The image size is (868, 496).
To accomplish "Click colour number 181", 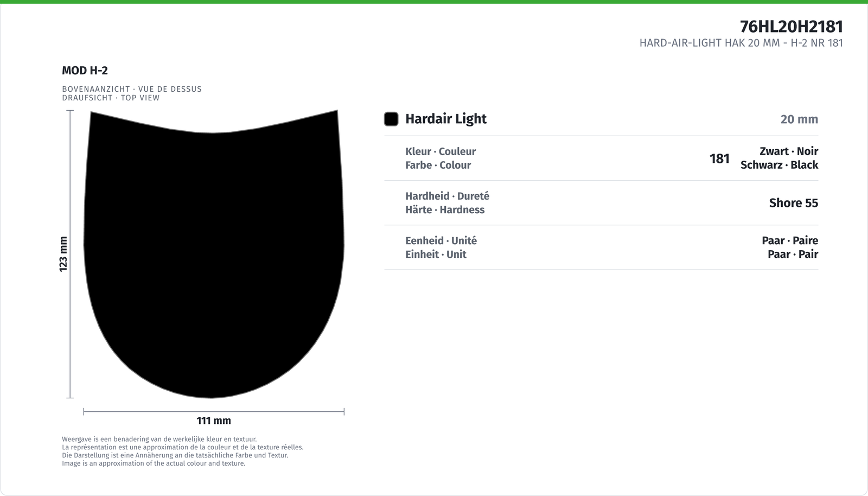I will (x=719, y=158).
